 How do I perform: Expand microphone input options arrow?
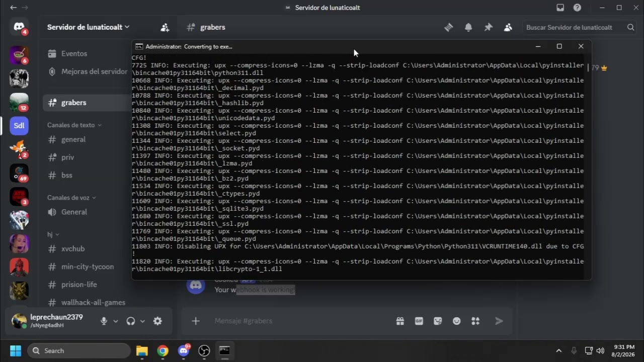[x=116, y=321]
